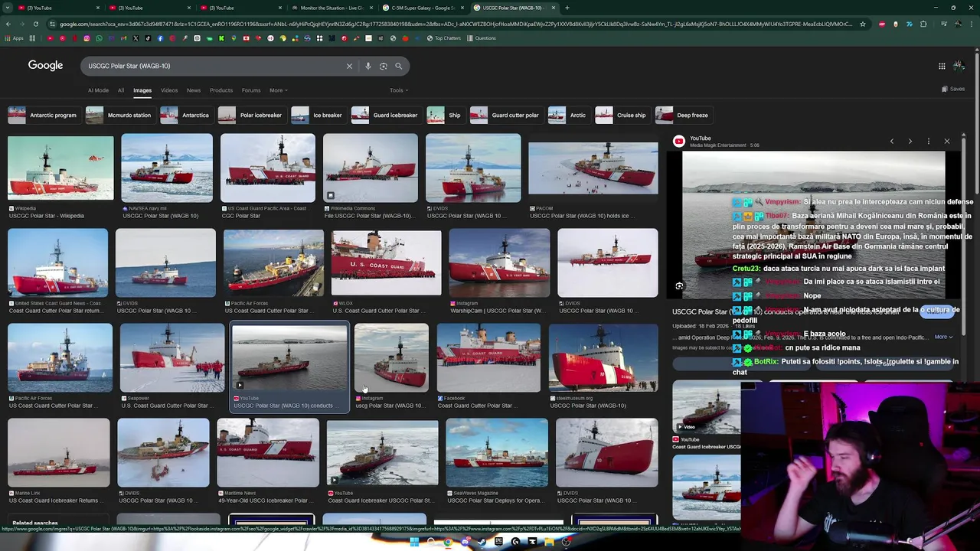
Task: Open the Marine Link Icebreaker Returns thumbnail
Action: coord(59,453)
